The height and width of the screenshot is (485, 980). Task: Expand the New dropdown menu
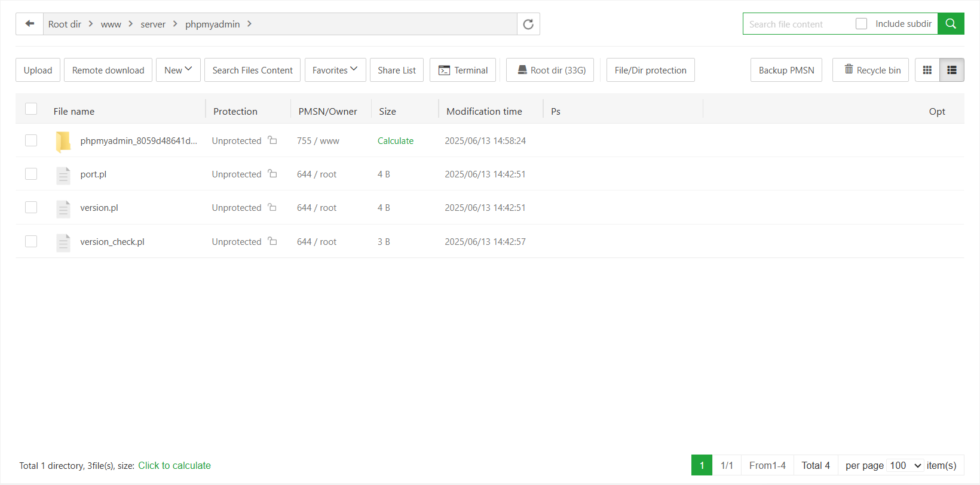tap(178, 70)
